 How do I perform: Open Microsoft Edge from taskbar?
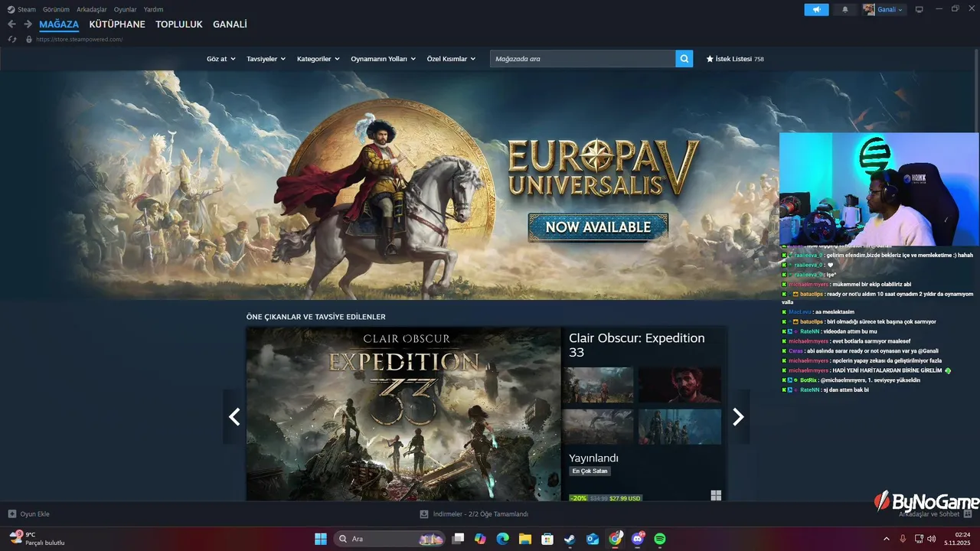[x=502, y=539]
